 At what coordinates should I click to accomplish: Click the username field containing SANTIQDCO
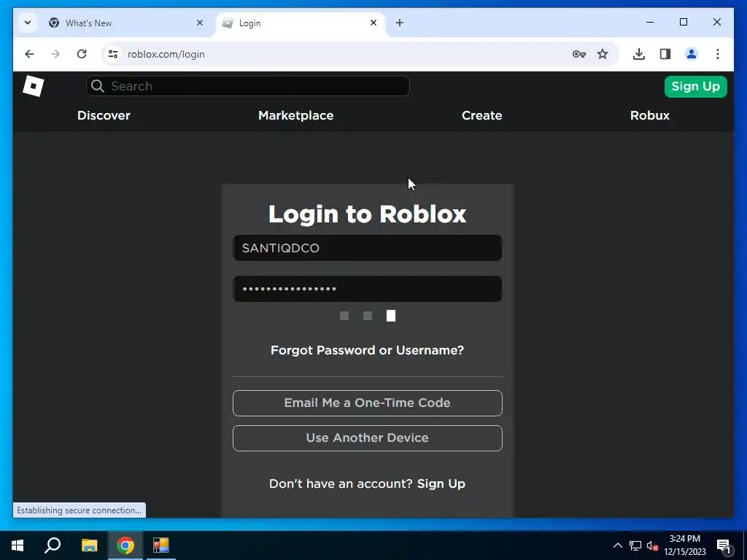click(368, 248)
